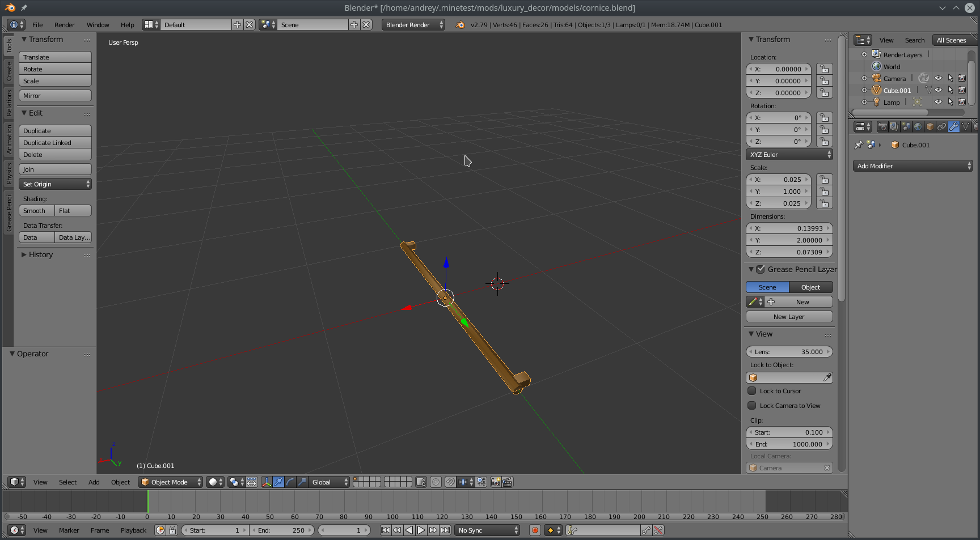Click the use preview range clock icon
This screenshot has width=980, height=540.
[160, 530]
